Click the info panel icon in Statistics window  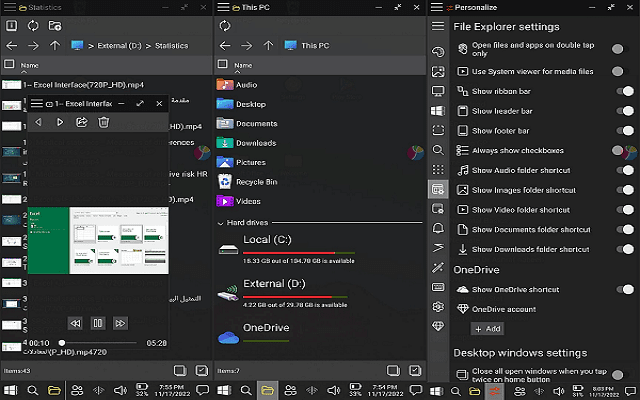(11, 26)
